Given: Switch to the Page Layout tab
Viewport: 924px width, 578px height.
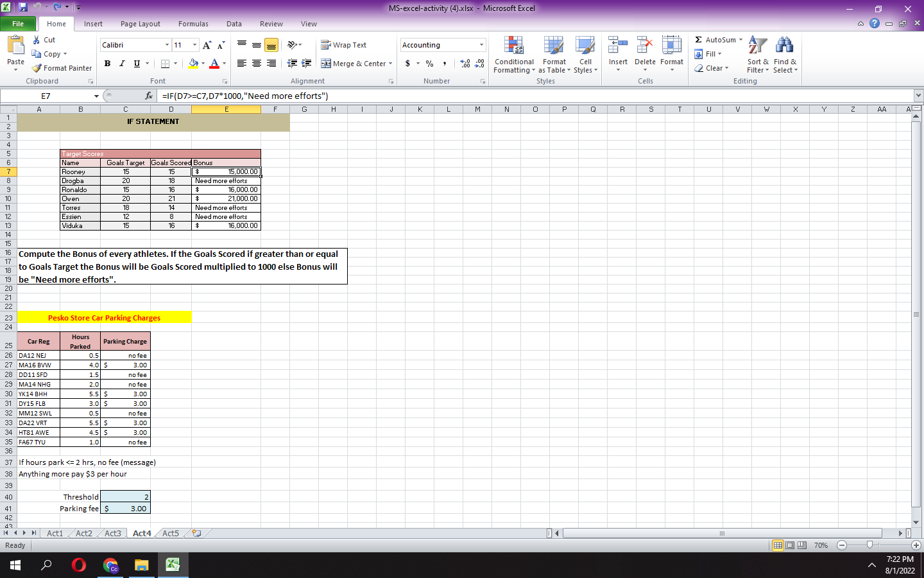Looking at the screenshot, I should click(x=141, y=24).
